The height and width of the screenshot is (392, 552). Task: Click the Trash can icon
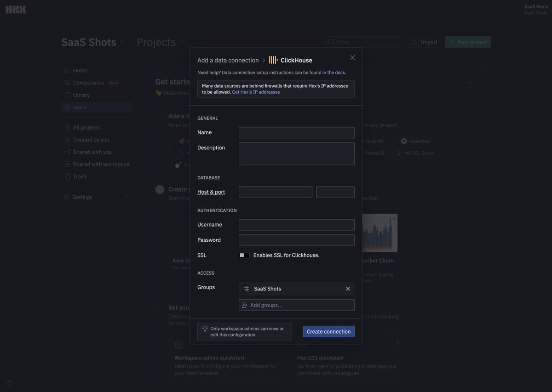click(x=67, y=176)
